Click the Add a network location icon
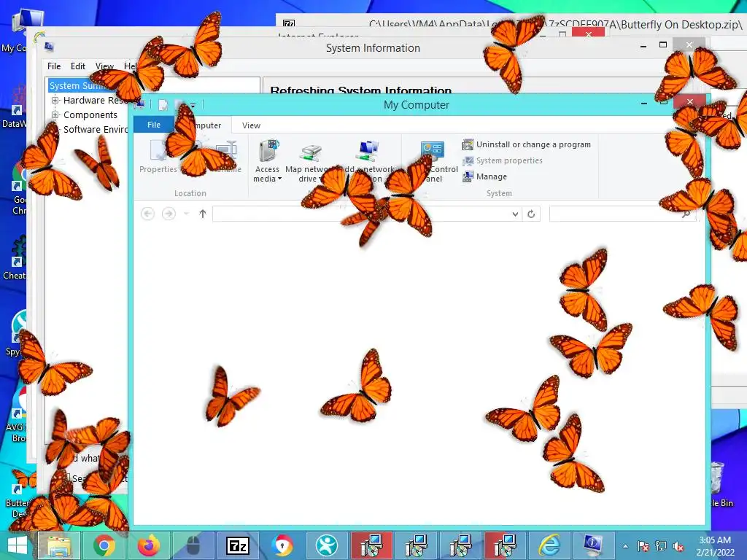Screen dimensions: 747x560 point(368,152)
